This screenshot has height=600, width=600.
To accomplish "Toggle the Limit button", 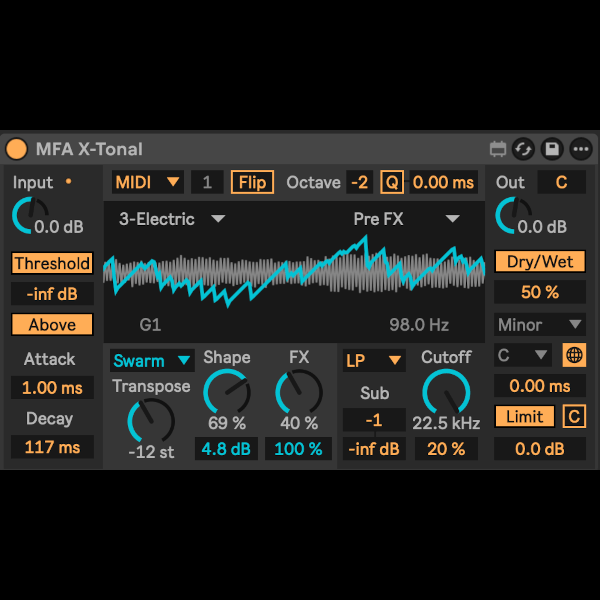I will pos(525,416).
